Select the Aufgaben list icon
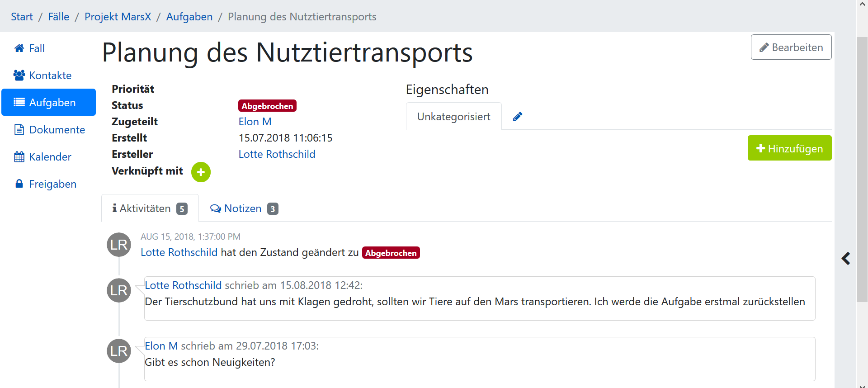This screenshot has width=868, height=388. pos(19,102)
